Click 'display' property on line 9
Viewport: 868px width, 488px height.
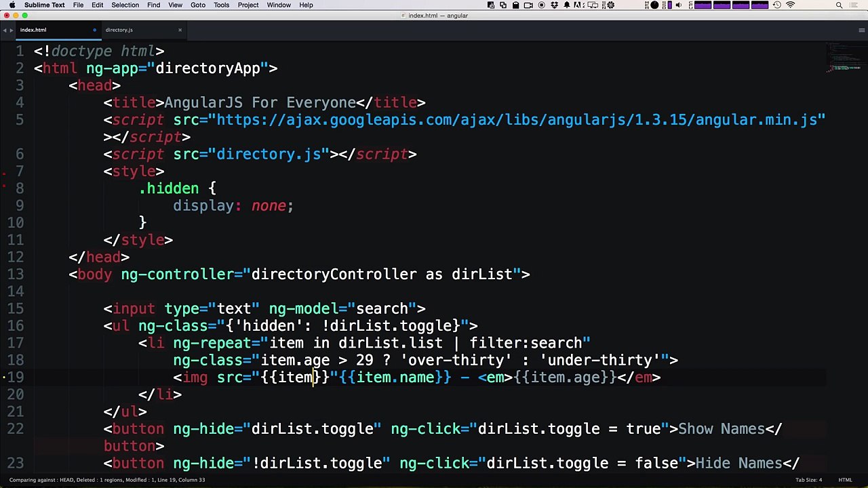[x=203, y=206]
